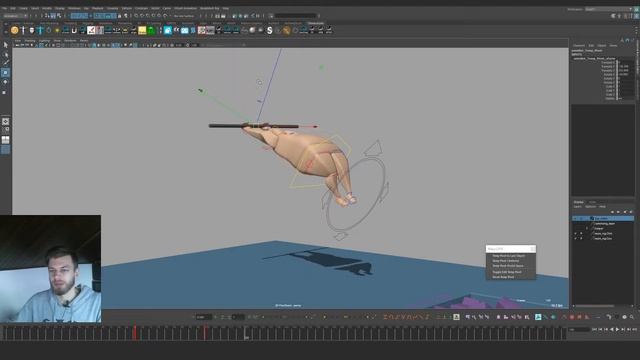This screenshot has width=640, height=360.
Task: Open the Edit menu in main menu bar
Action: click(x=13, y=8)
